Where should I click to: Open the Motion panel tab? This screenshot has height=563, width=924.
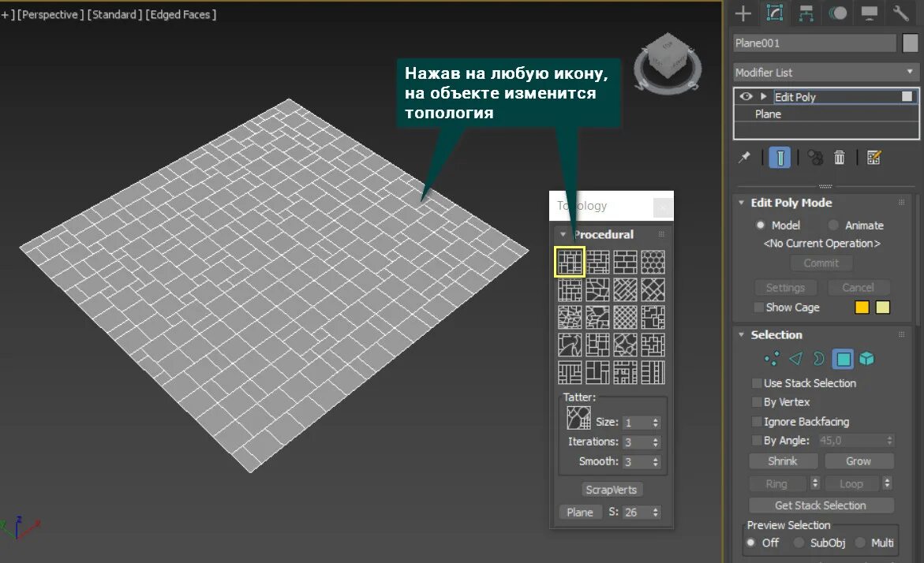837,13
